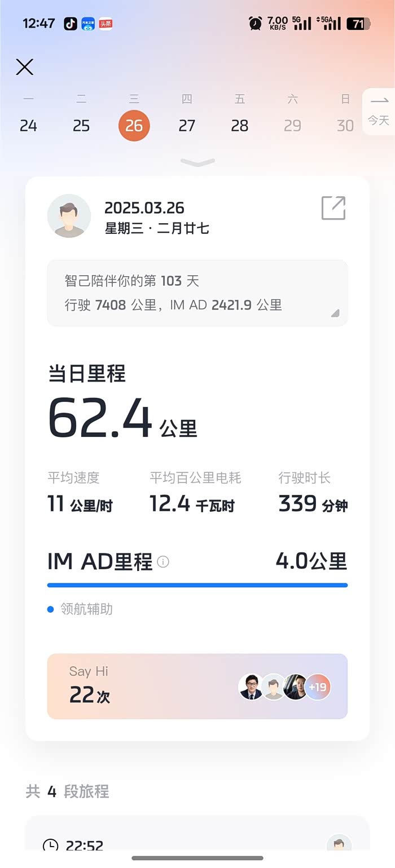This screenshot has height=868, width=395.
Task: Tap the first Say Hi avatar with glasses
Action: (x=251, y=687)
